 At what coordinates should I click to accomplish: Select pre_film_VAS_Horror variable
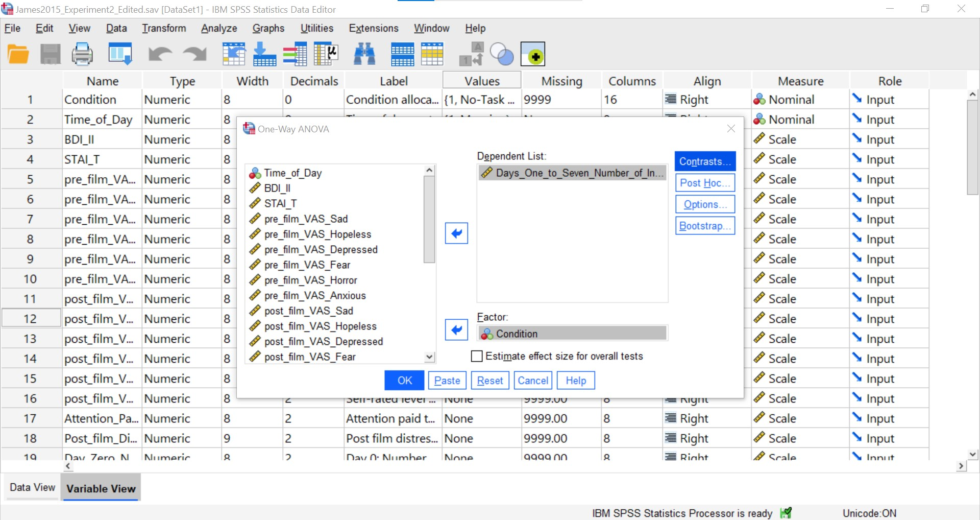[310, 280]
